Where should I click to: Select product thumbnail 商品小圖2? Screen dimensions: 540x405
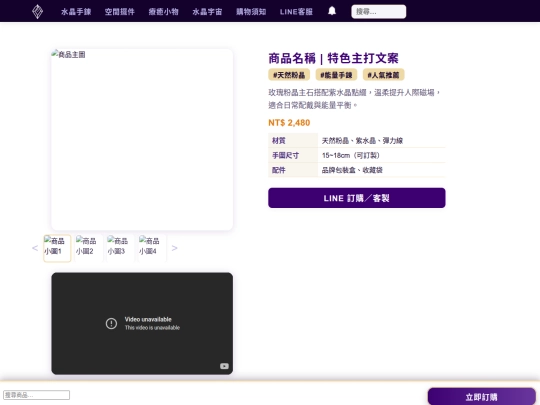pos(89,248)
